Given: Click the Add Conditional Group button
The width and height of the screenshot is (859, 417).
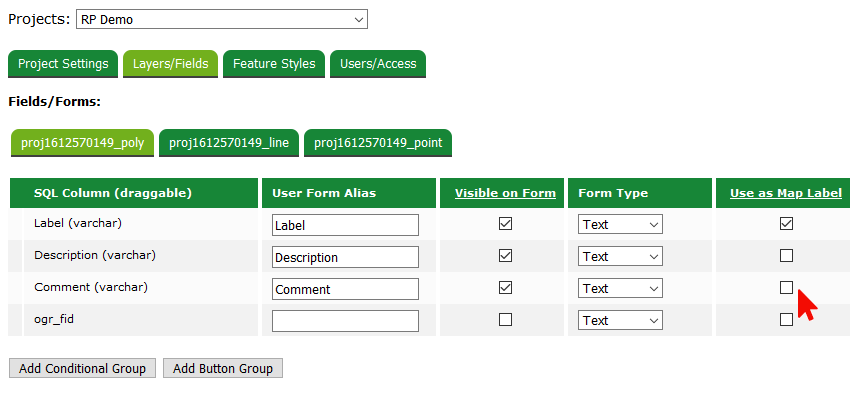Looking at the screenshot, I should click(x=82, y=369).
